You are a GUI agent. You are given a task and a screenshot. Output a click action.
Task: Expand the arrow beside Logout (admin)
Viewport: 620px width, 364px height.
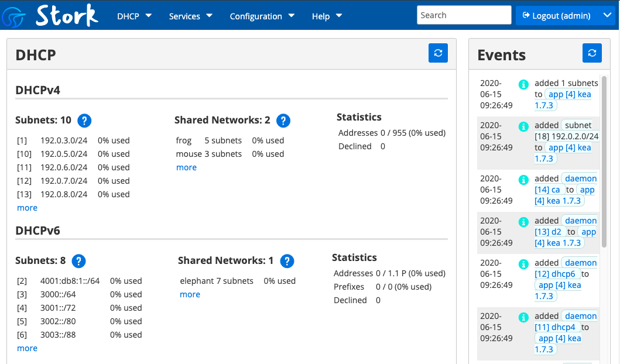(607, 15)
